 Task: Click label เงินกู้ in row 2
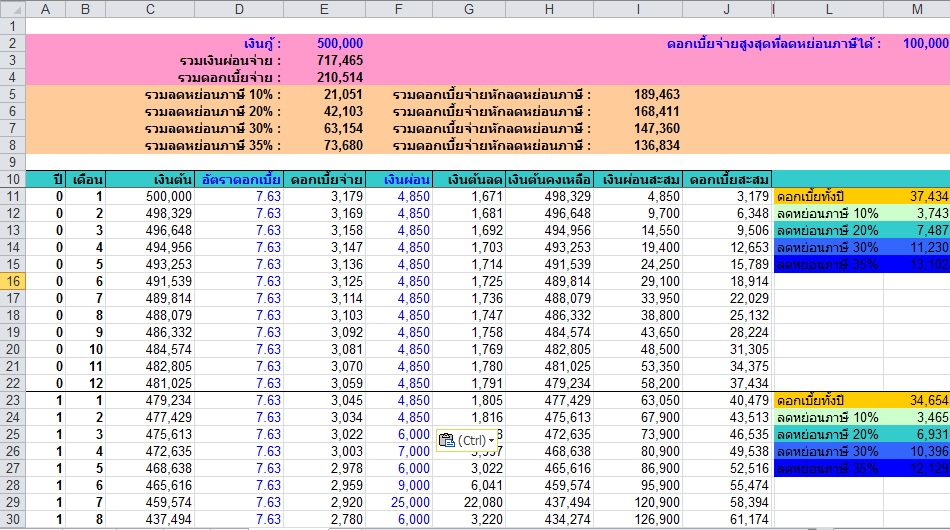coord(262,44)
